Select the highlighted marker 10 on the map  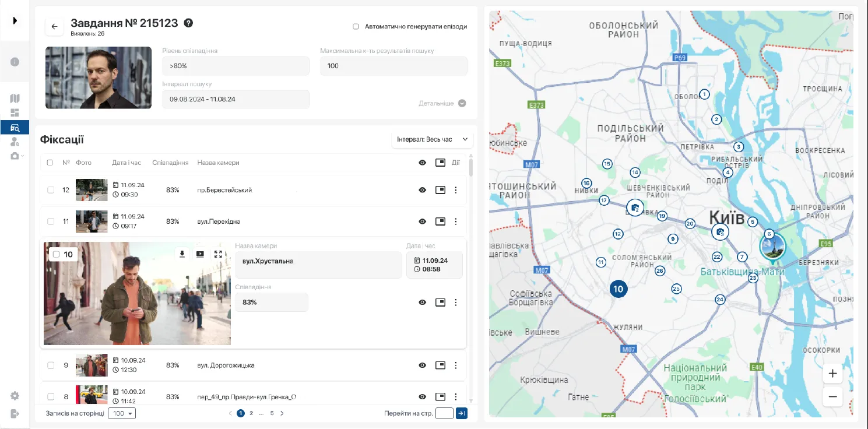point(618,289)
